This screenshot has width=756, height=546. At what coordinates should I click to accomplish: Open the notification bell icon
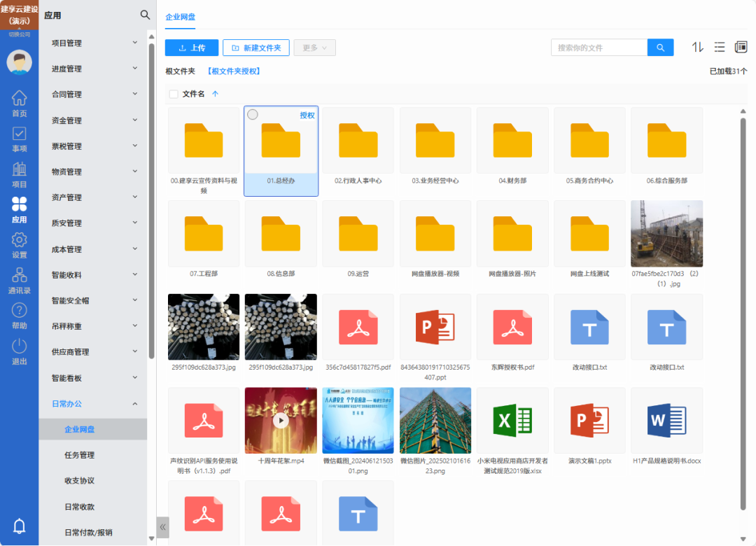point(20,526)
